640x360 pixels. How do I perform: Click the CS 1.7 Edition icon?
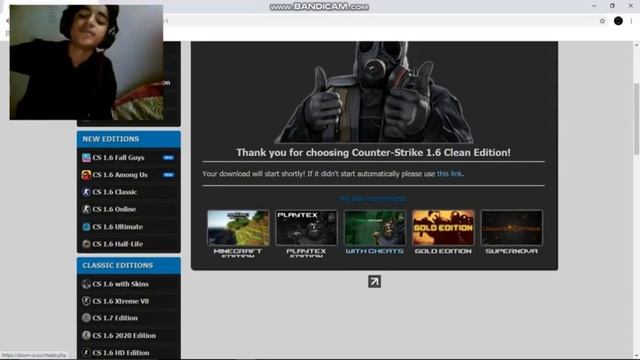(x=86, y=318)
